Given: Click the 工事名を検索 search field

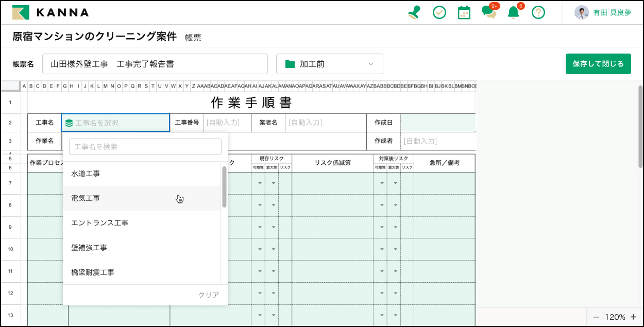Looking at the screenshot, I should (x=145, y=146).
